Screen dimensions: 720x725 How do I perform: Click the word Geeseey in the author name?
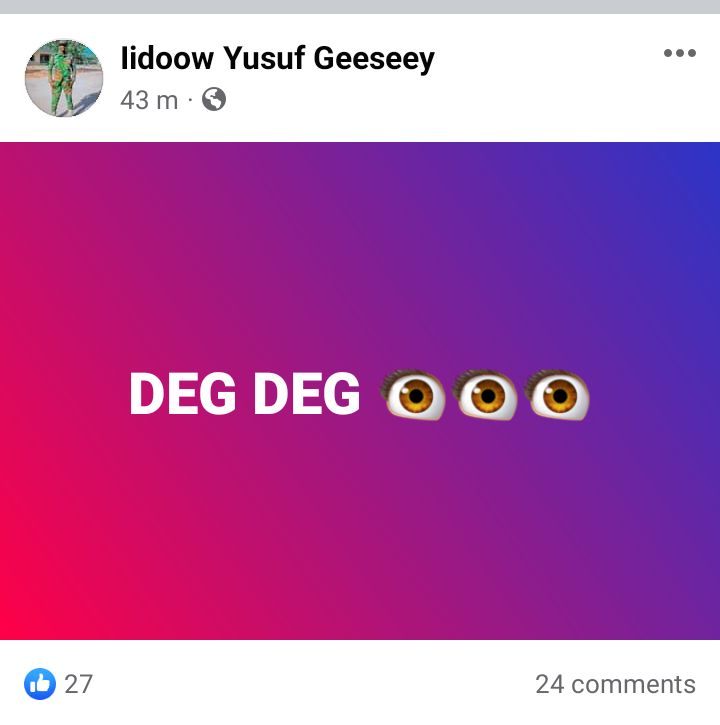tap(374, 60)
